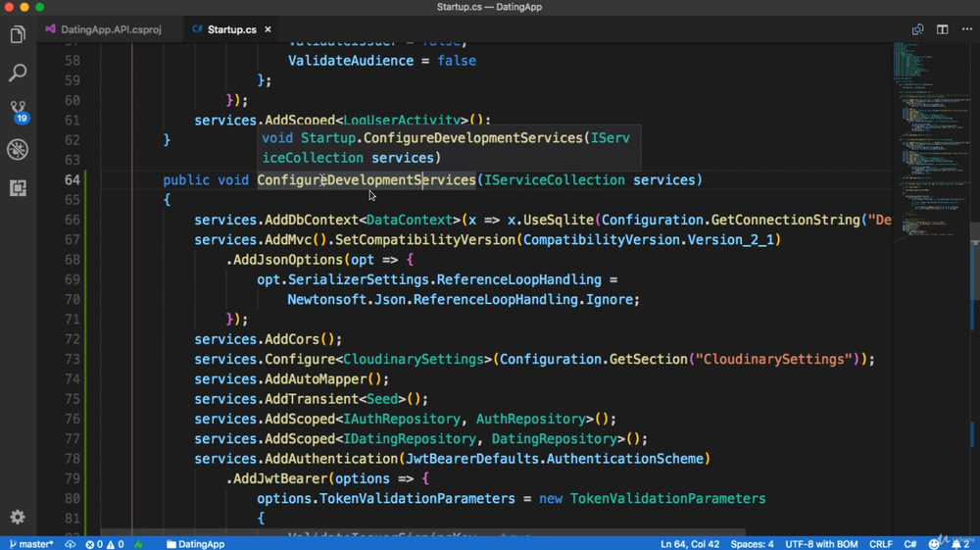Viewport: 980px width, 550px height.
Task: Click the feedback smiley in status bar
Action: [934, 544]
